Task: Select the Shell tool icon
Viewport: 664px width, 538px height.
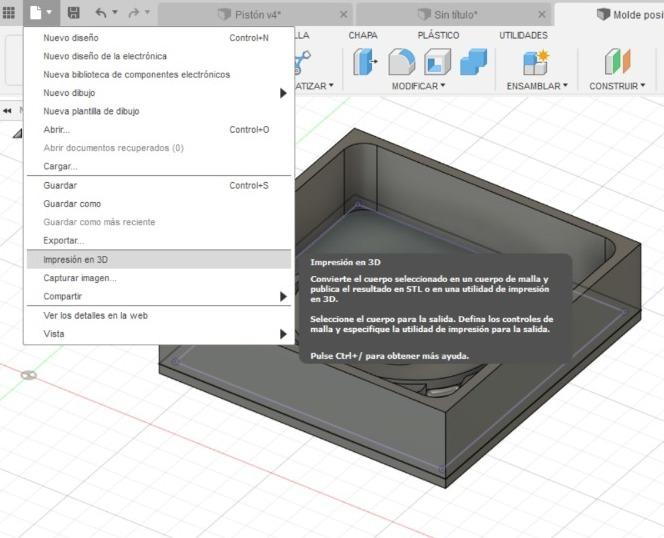Action: coord(437,62)
